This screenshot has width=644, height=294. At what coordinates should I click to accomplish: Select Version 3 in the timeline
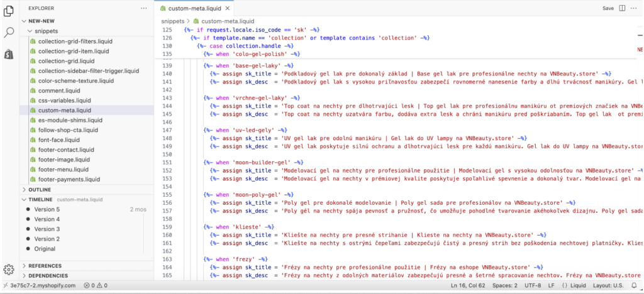(47, 229)
